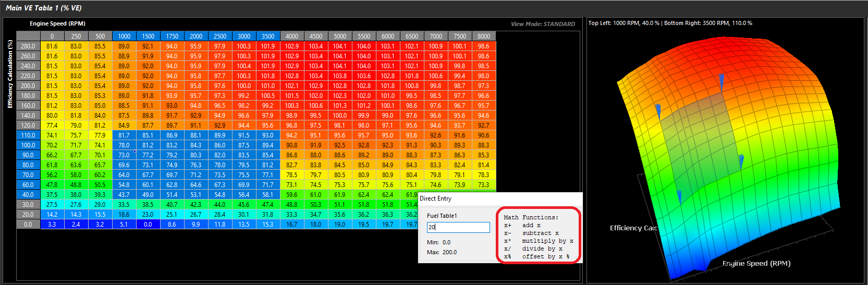868x285 pixels.
Task: Select the 110.0 load row header
Action: [28, 135]
